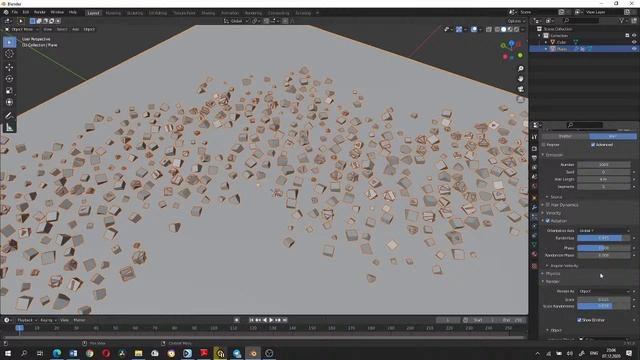
Task: Open the Window menu
Action: click(x=57, y=12)
